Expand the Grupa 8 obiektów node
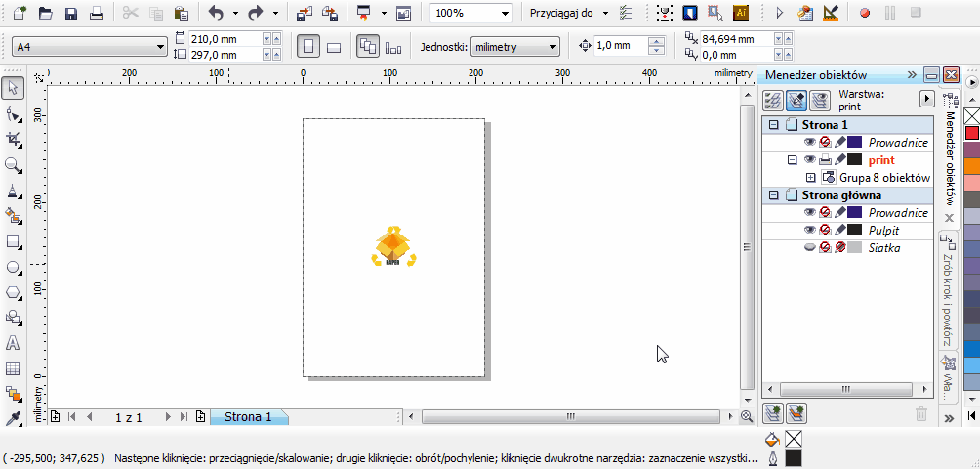 (811, 178)
